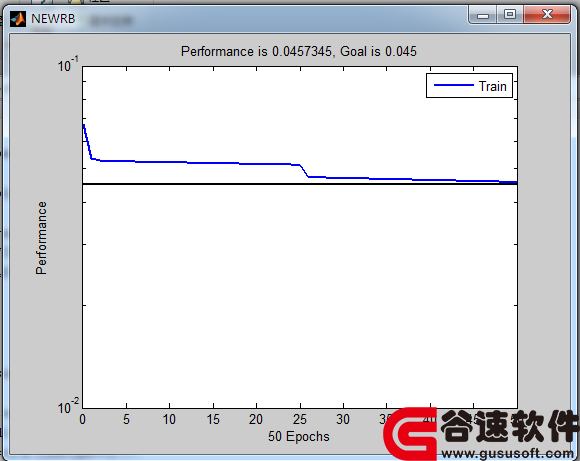Click the 10^-2 y-axis tick label
Viewport: 580px width, 461px height.
(68, 406)
